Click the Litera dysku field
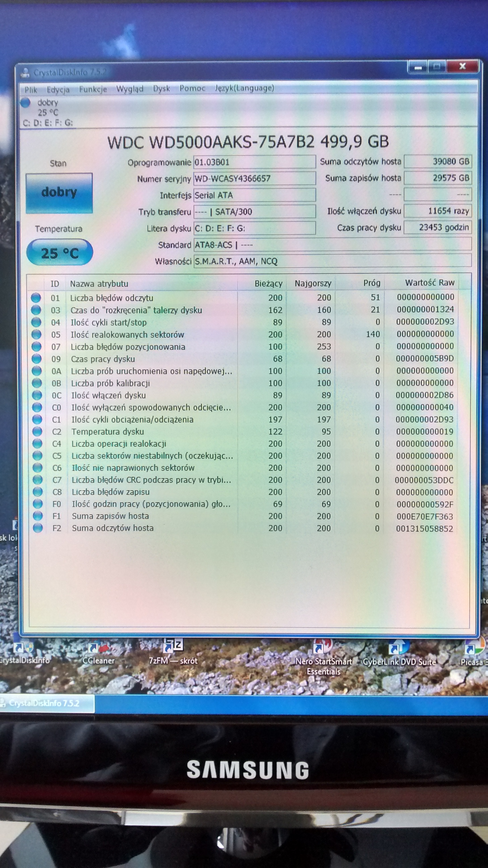This screenshot has height=868, width=488. tap(255, 228)
